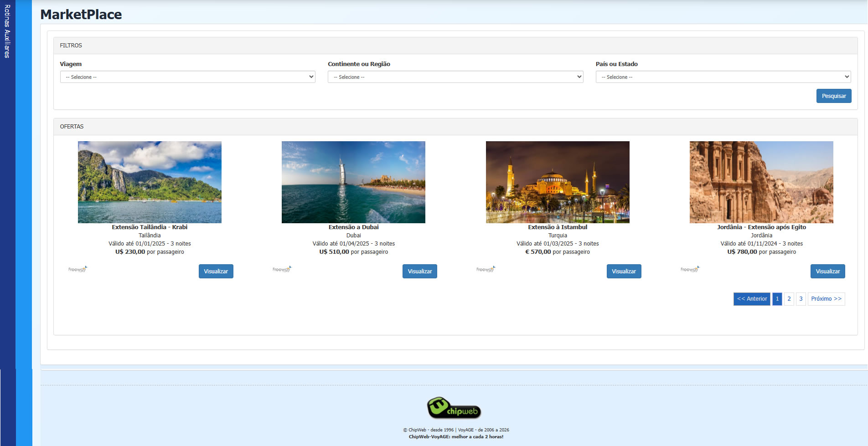Click the Krabi Thailand beach thumbnail

150,182
